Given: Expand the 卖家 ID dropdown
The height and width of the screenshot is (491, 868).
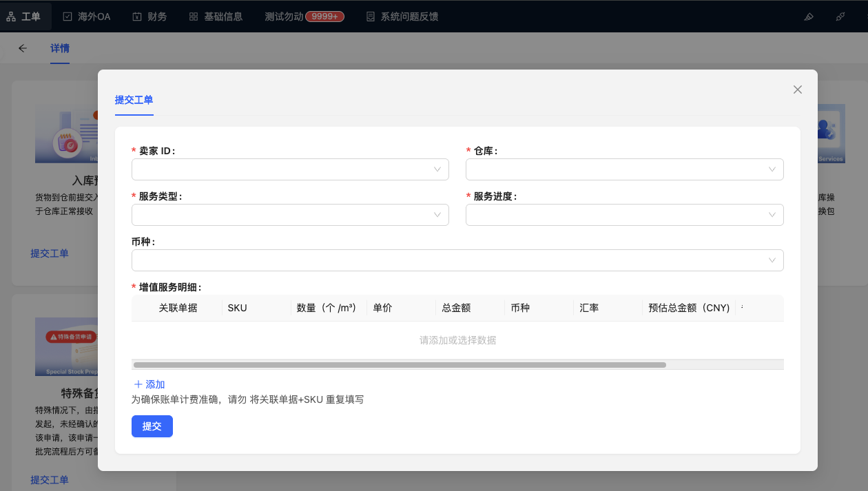Looking at the screenshot, I should tap(290, 169).
